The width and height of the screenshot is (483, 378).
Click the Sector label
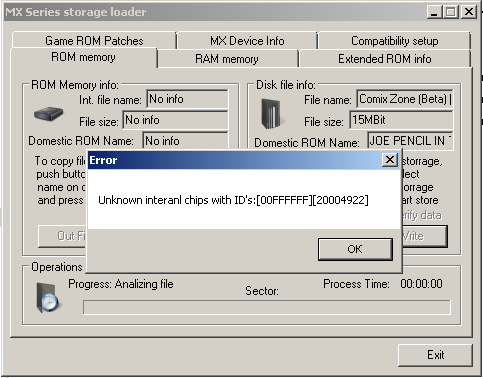pyautogui.click(x=262, y=291)
